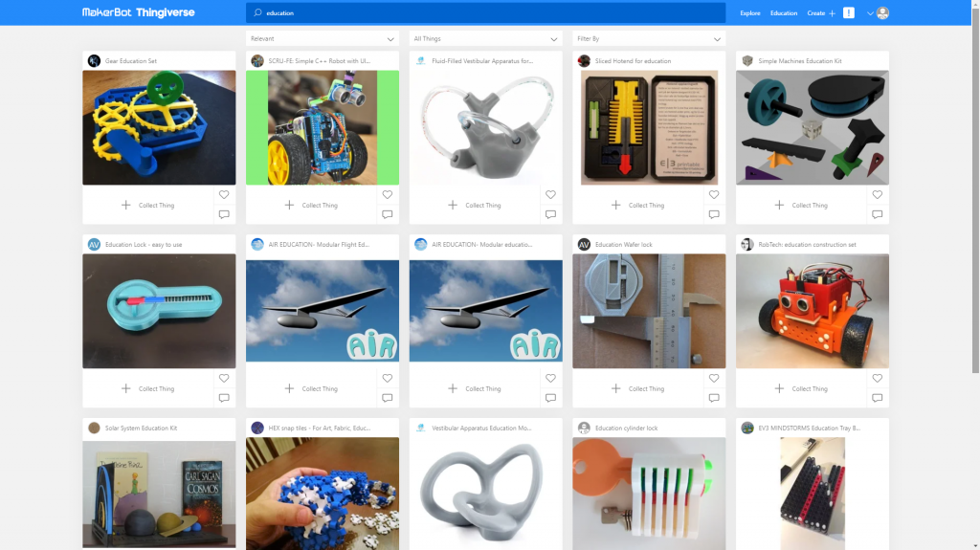Expand the Relevant sort dropdown
980x550 pixels.
[322, 39]
